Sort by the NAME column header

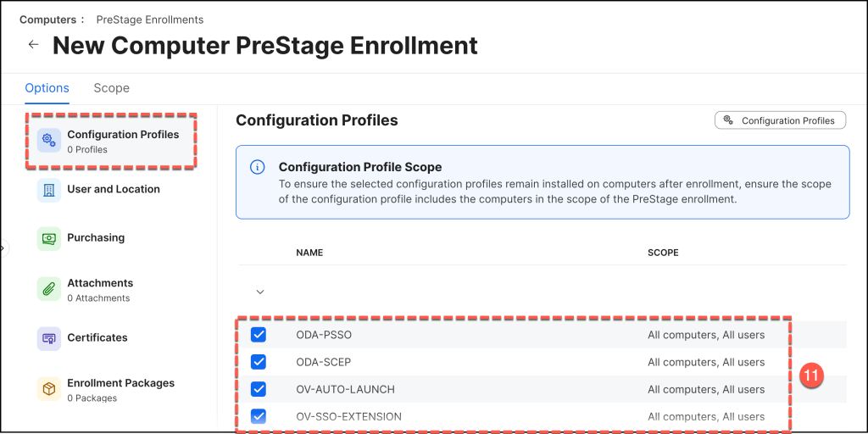[309, 253]
